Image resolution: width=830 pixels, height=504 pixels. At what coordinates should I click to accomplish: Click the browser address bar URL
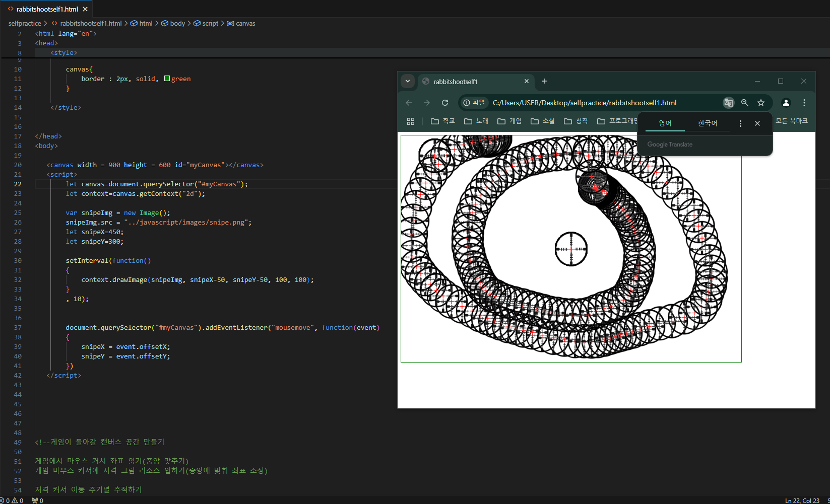pos(585,103)
